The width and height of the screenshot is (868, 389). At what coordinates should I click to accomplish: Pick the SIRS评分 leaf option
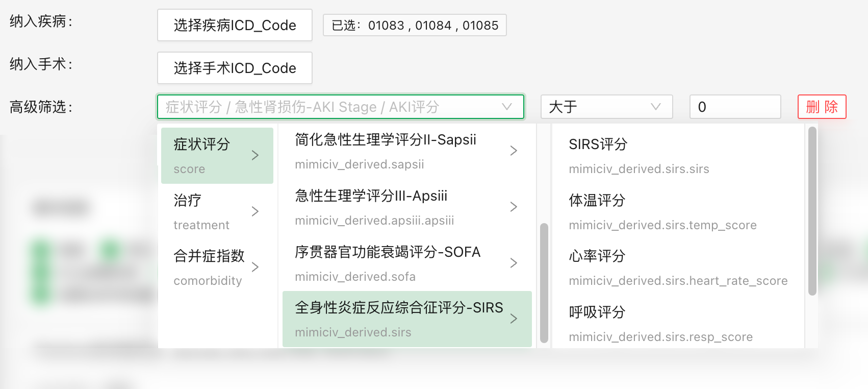click(598, 144)
